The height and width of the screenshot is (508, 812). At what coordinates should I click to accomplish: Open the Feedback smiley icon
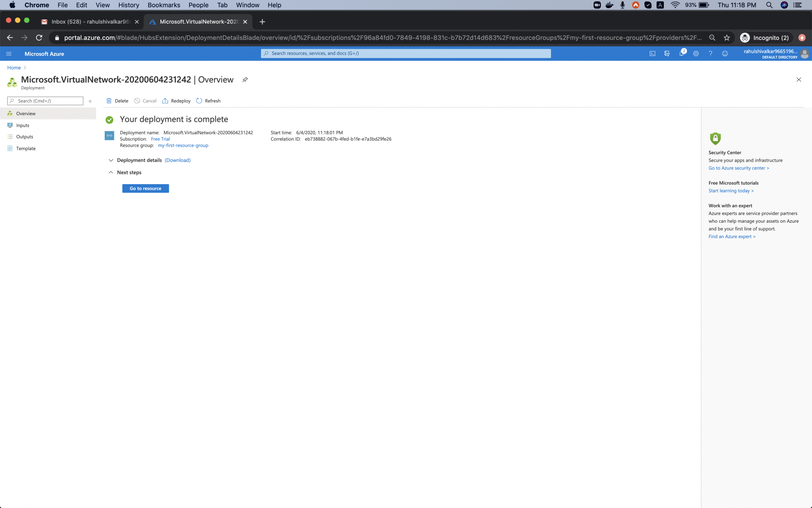tap(726, 53)
